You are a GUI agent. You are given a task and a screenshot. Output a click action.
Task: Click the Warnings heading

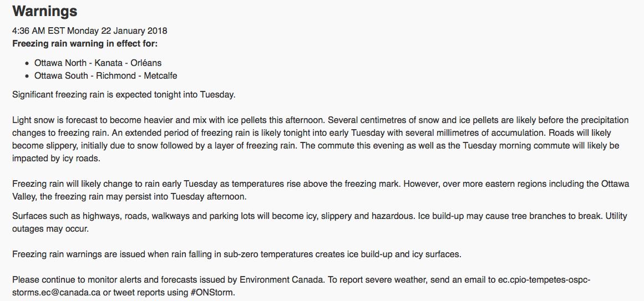[x=45, y=11]
